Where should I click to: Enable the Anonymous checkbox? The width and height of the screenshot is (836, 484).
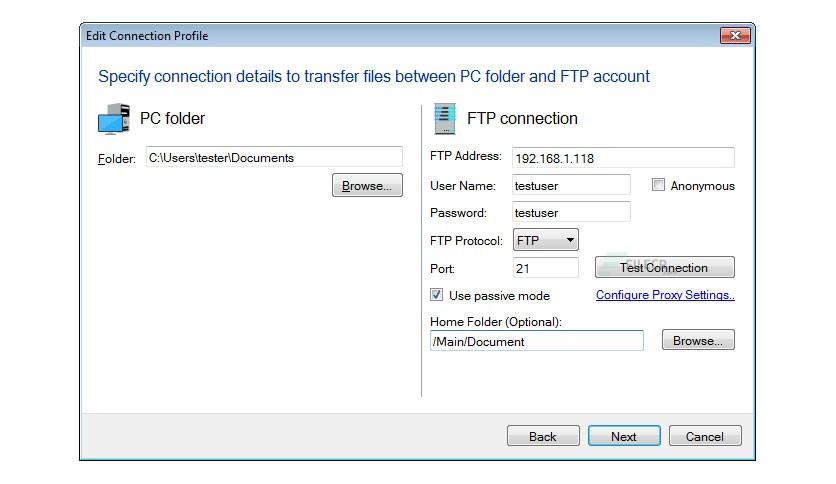(x=658, y=185)
